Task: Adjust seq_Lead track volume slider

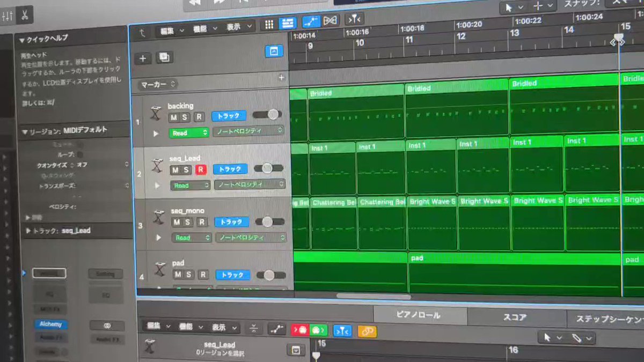Action: [x=268, y=168]
